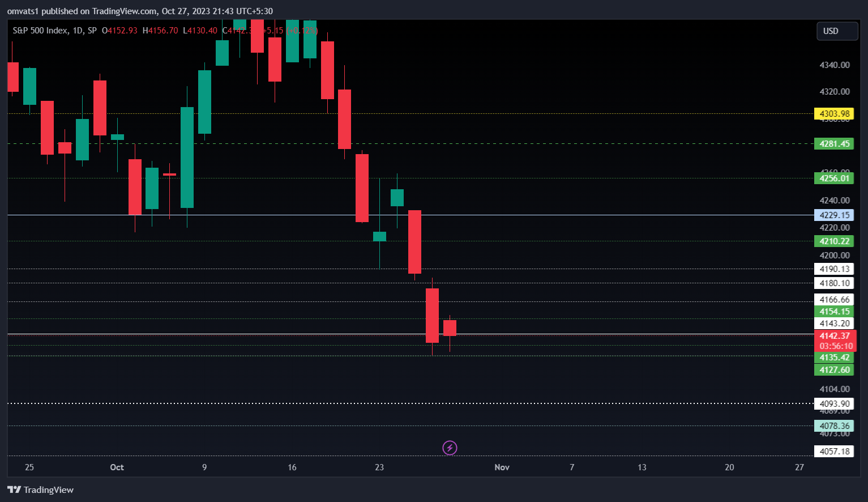Select the green 4127.60 price label
Image resolution: width=868 pixels, height=502 pixels.
click(833, 370)
